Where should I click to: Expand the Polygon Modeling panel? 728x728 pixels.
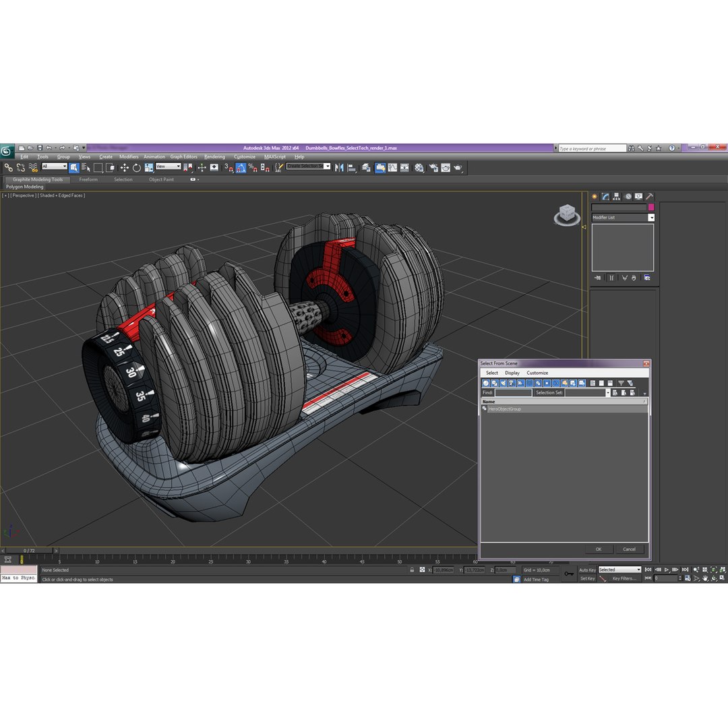(25, 187)
